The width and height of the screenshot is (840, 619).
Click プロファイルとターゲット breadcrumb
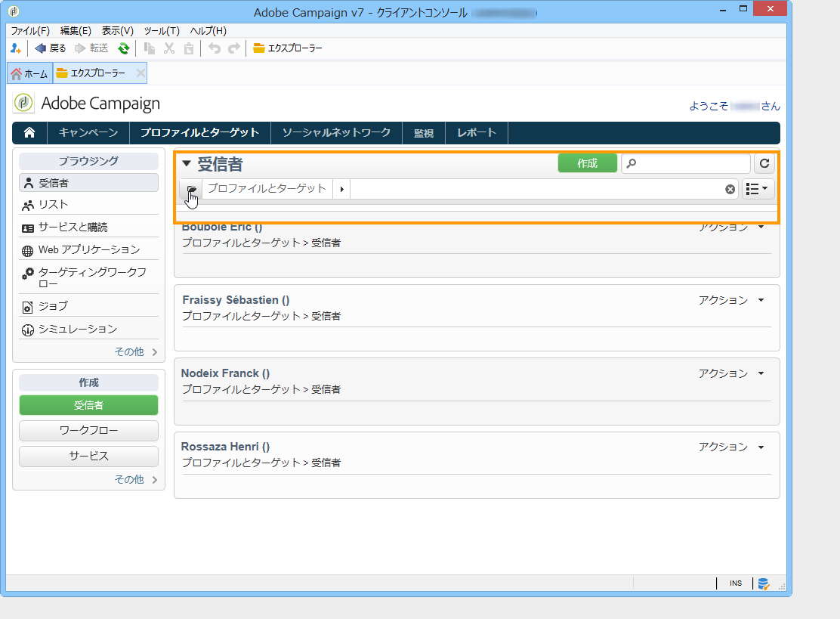tap(267, 189)
